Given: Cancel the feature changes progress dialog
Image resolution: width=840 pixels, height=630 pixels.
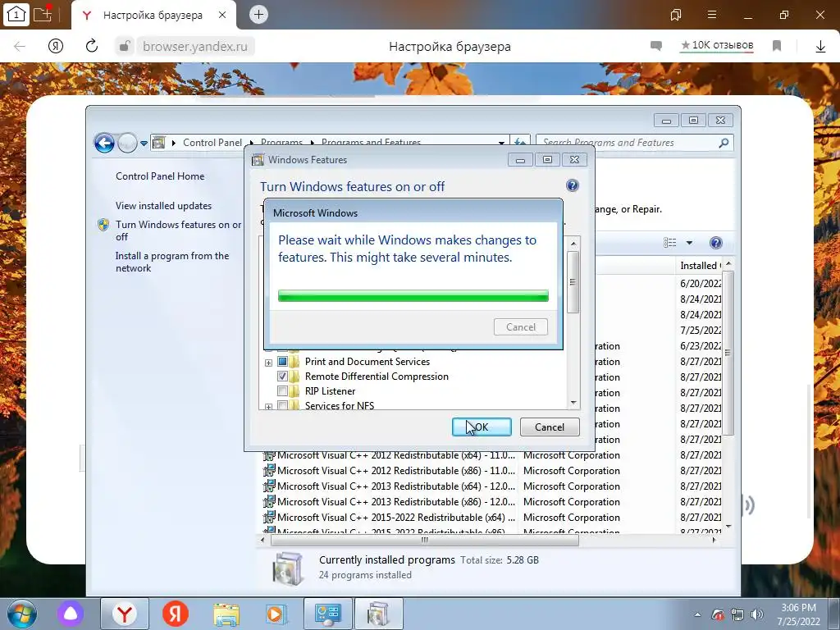Looking at the screenshot, I should (521, 326).
